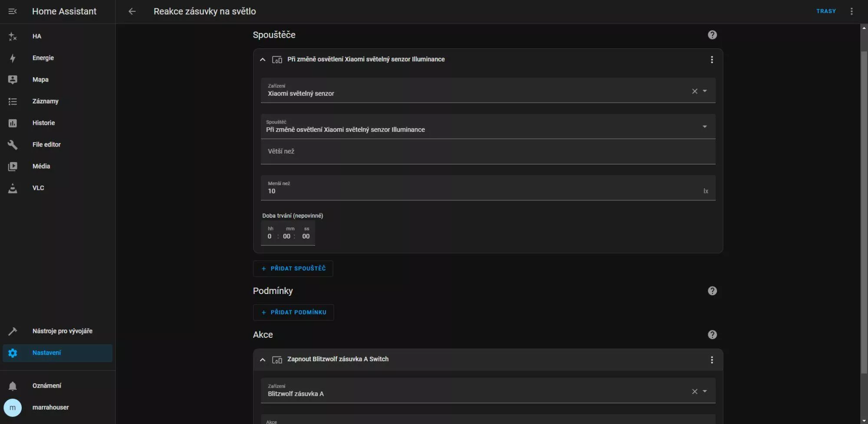Open the Záznamy list icon

point(13,101)
